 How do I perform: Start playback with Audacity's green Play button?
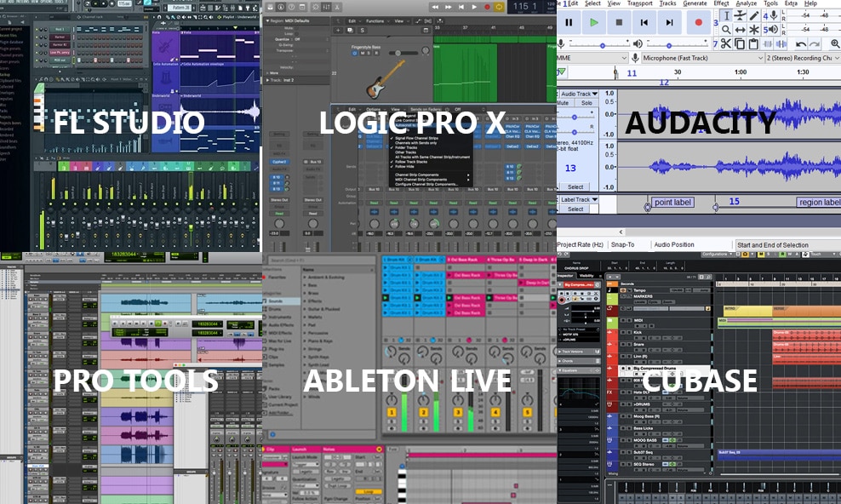coord(594,22)
